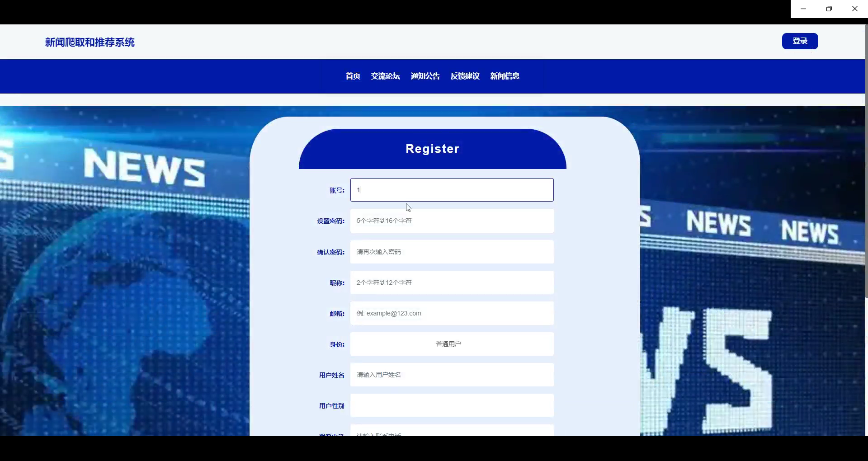
Task: Go to 交流论坛 forum page
Action: (386, 76)
